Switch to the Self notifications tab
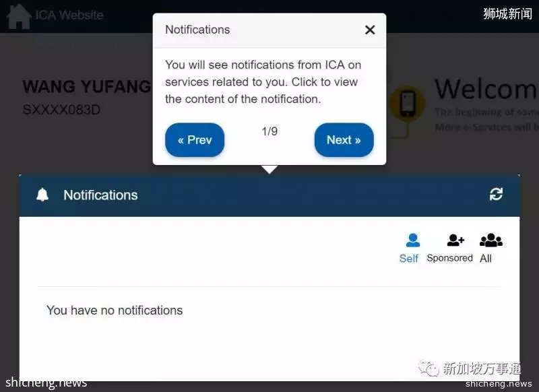Image resolution: width=539 pixels, height=392 pixels. click(x=409, y=259)
